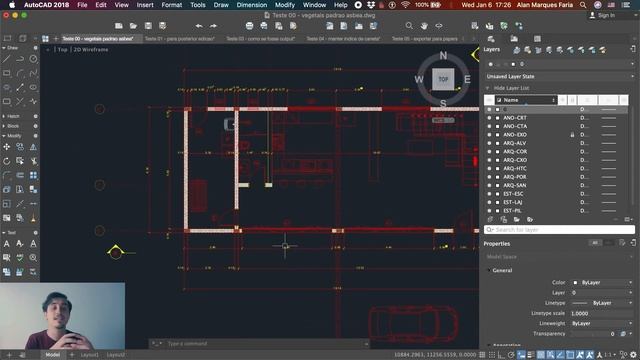
Task: Open the Color ByLayer dropdown
Action: coord(602,282)
